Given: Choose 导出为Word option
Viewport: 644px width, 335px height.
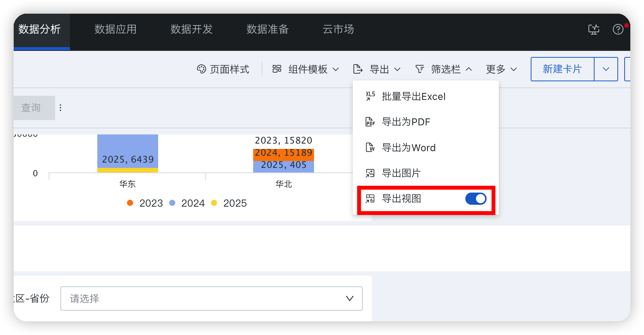Looking at the screenshot, I should click(426, 148).
